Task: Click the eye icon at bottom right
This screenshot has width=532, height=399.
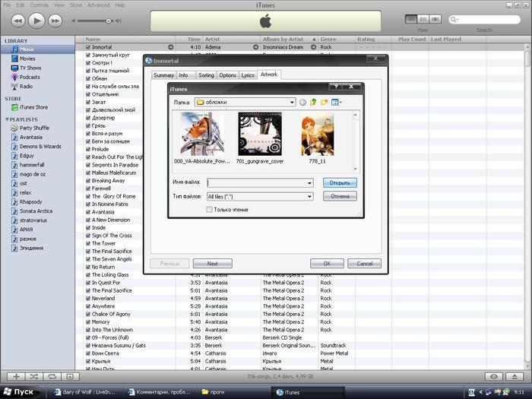Action: (x=495, y=376)
